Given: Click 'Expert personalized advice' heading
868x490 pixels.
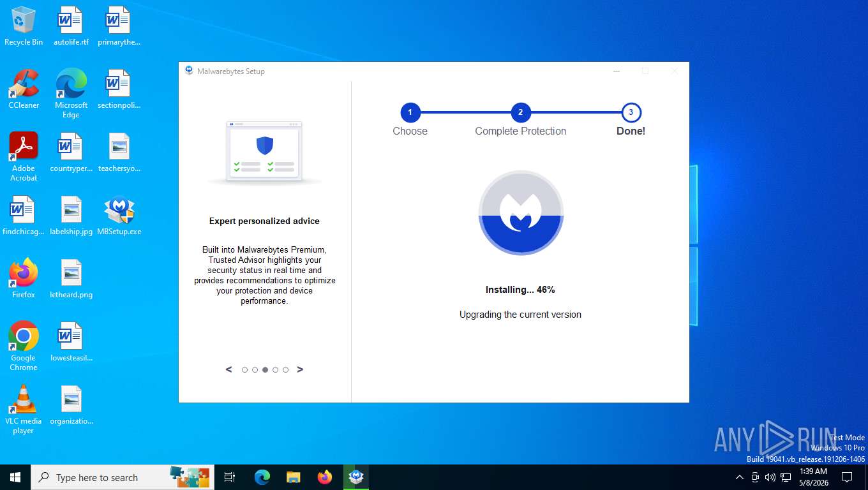Looking at the screenshot, I should (264, 221).
